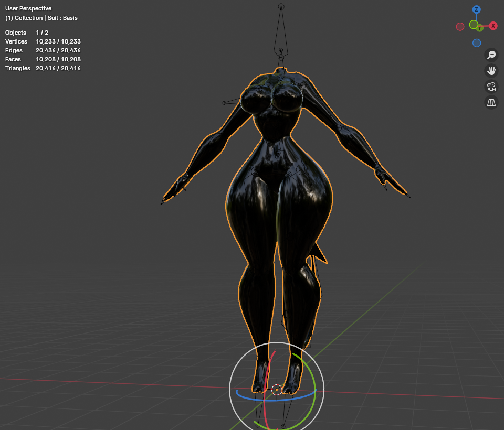Click the pan view hand icon

(x=491, y=71)
